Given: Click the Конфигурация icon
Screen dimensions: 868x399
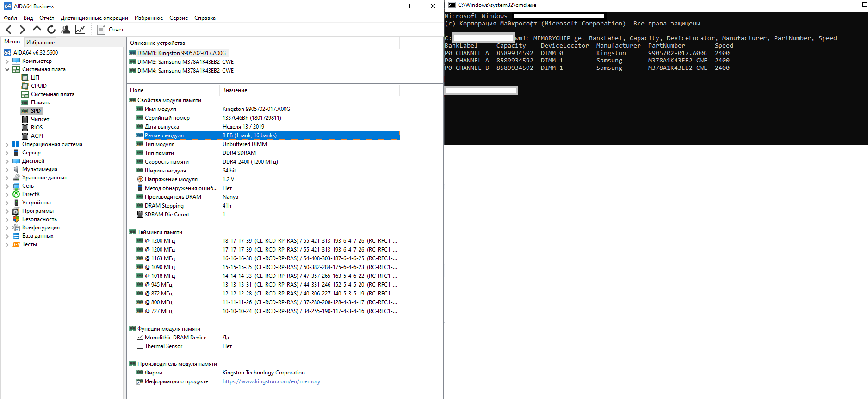Looking at the screenshot, I should click(16, 227).
